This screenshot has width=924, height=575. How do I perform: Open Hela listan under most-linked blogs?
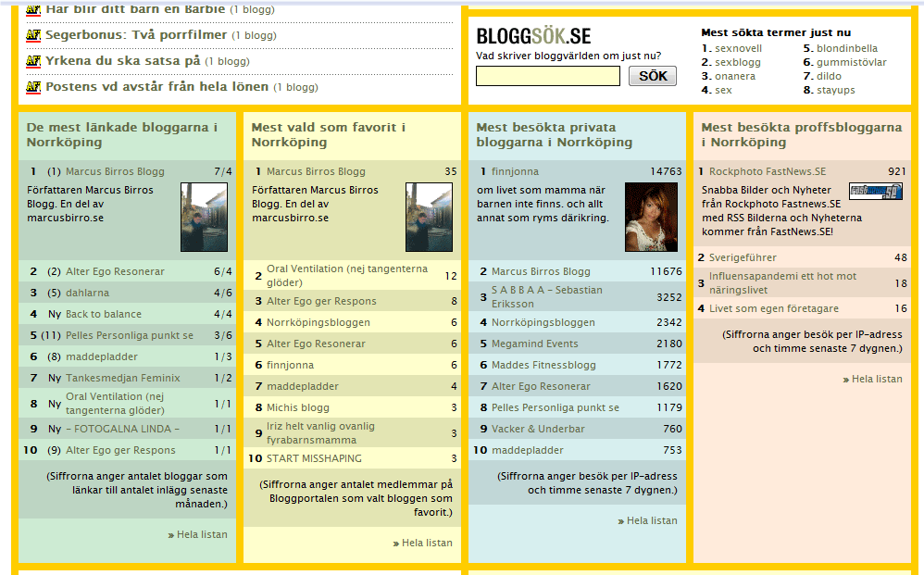tap(202, 534)
